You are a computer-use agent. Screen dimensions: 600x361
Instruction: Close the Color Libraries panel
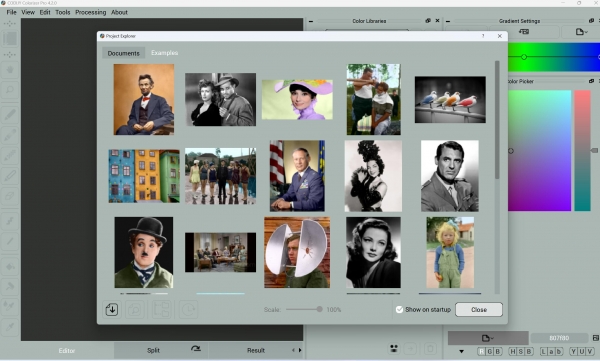tap(437, 21)
